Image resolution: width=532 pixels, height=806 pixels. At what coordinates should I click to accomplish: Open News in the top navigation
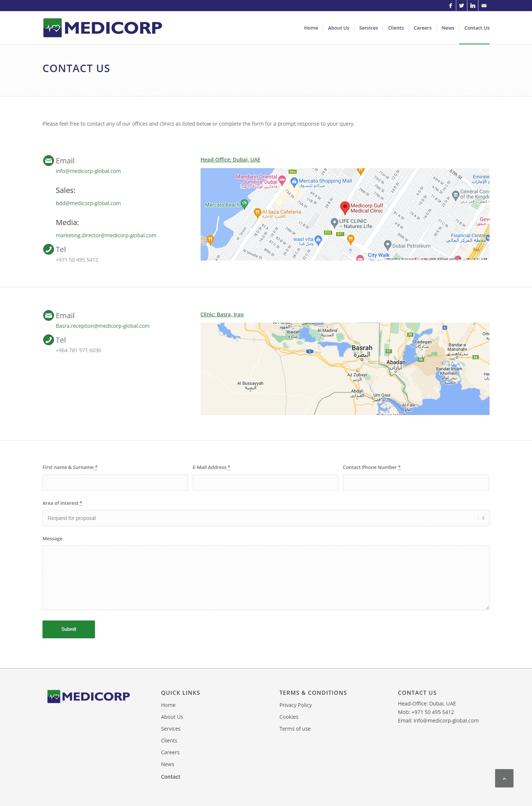click(x=448, y=28)
